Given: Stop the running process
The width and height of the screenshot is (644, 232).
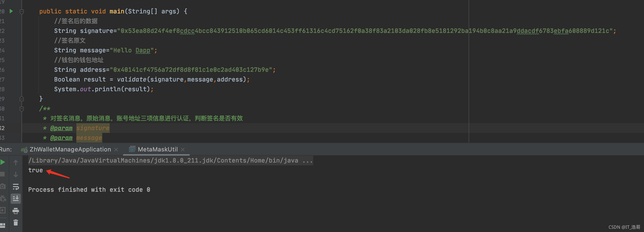Looking at the screenshot, I should point(3,174).
